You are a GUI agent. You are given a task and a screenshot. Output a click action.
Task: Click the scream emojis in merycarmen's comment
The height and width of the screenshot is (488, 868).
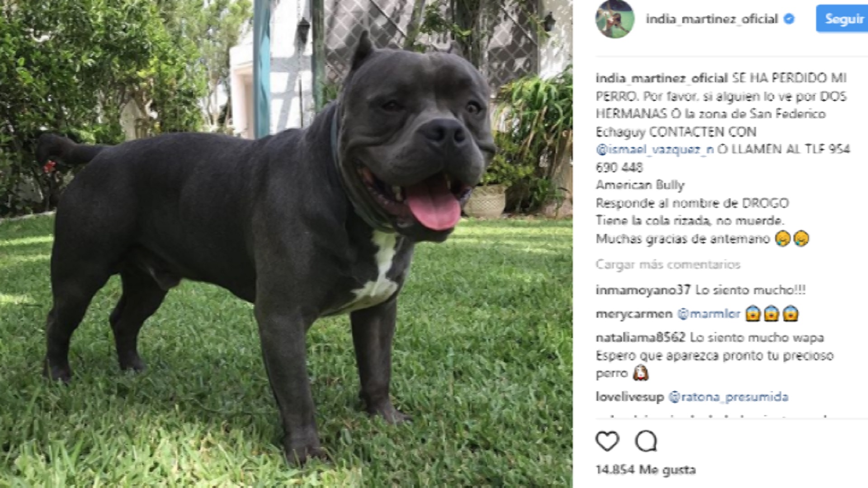pyautogui.click(x=772, y=314)
